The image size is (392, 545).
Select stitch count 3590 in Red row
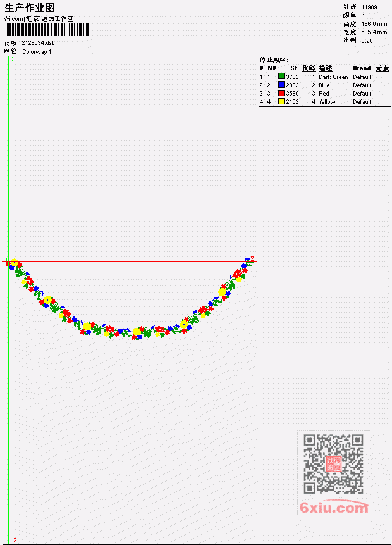(x=292, y=94)
